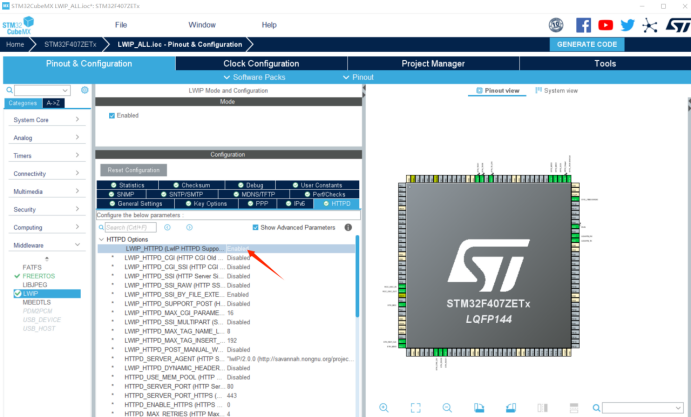Expand the Multimedia category
This screenshot has height=417, width=691.
click(x=46, y=192)
